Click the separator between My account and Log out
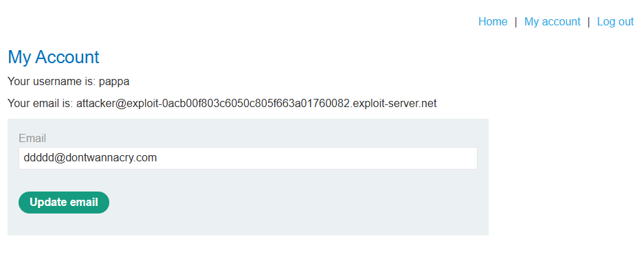The image size is (644, 254). (588, 22)
